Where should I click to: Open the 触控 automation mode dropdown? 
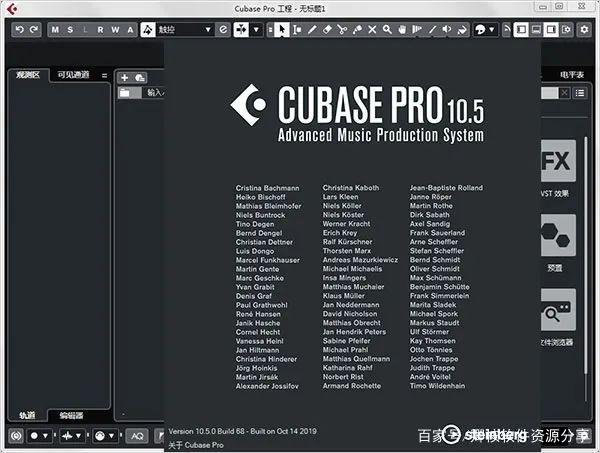(x=186, y=29)
